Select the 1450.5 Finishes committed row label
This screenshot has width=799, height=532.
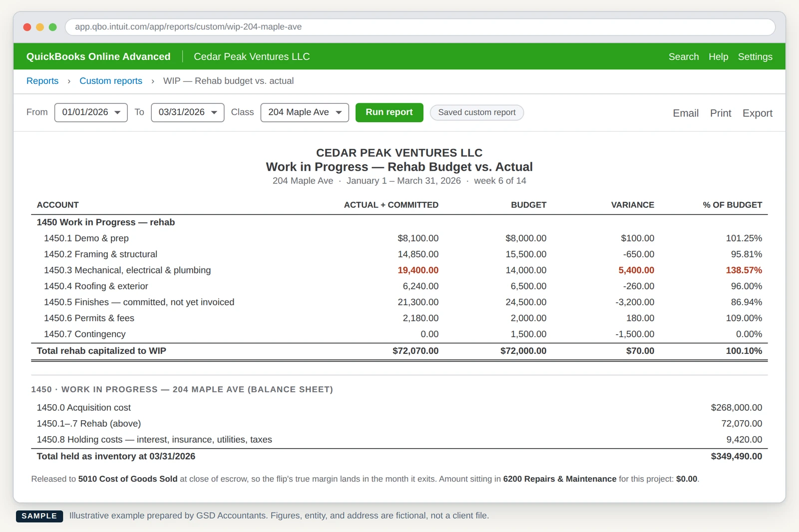click(x=139, y=302)
